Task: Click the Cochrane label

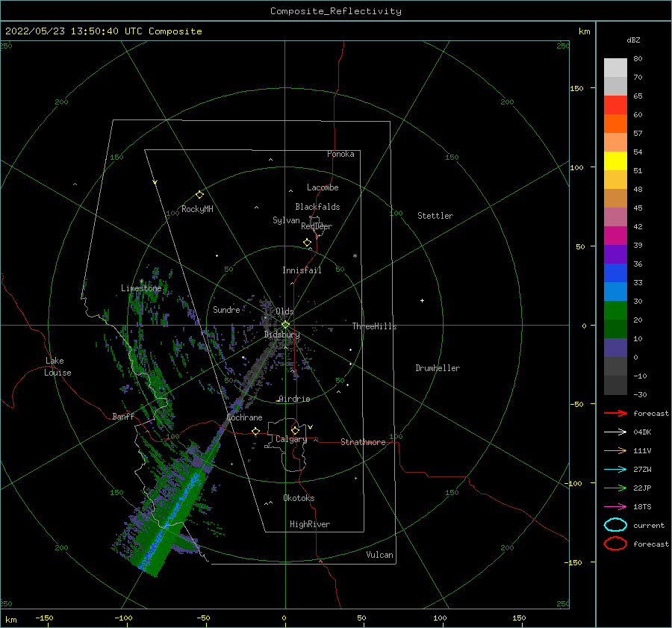Action: point(244,417)
